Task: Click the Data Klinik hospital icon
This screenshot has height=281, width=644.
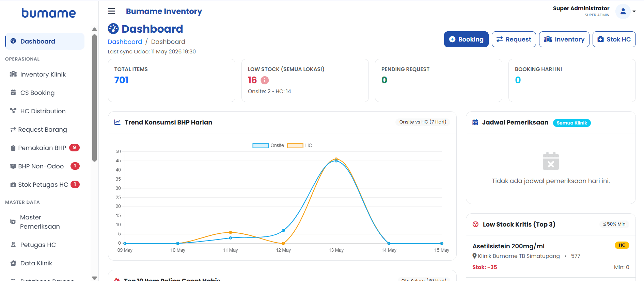Action: 13,263
